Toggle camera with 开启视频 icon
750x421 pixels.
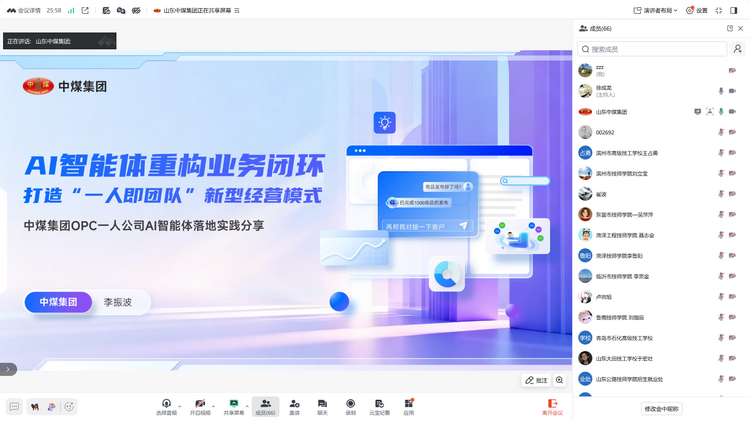coord(200,407)
